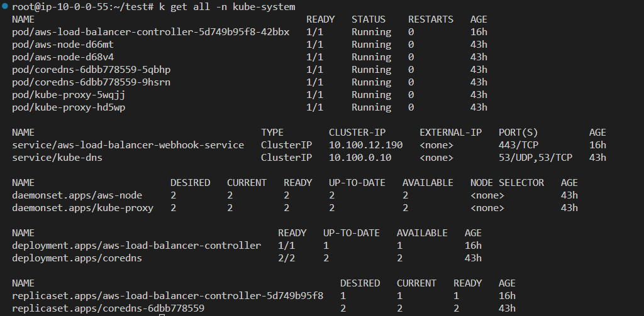Select the pod/coredns-6dbb778559-9hsrn name

91,82
